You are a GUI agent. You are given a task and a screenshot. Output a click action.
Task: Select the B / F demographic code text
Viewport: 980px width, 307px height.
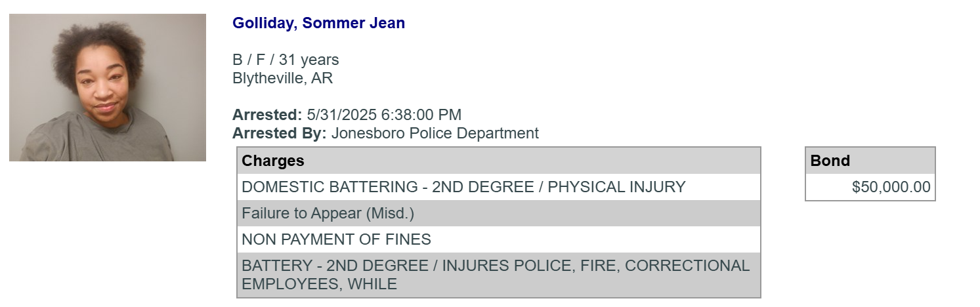pyautogui.click(x=249, y=60)
